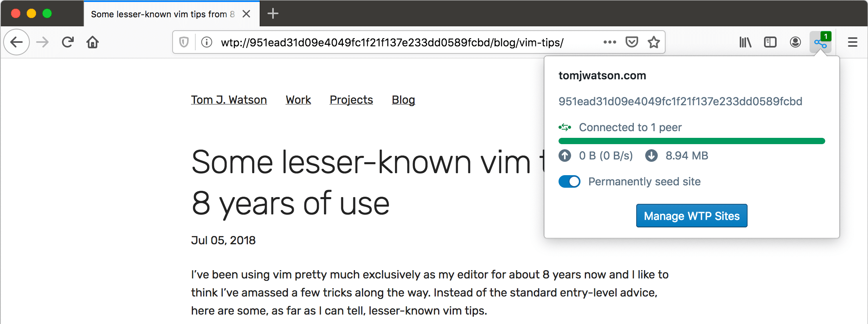The image size is (868, 324).
Task: Open the page actions three-dot menu
Action: coord(610,42)
